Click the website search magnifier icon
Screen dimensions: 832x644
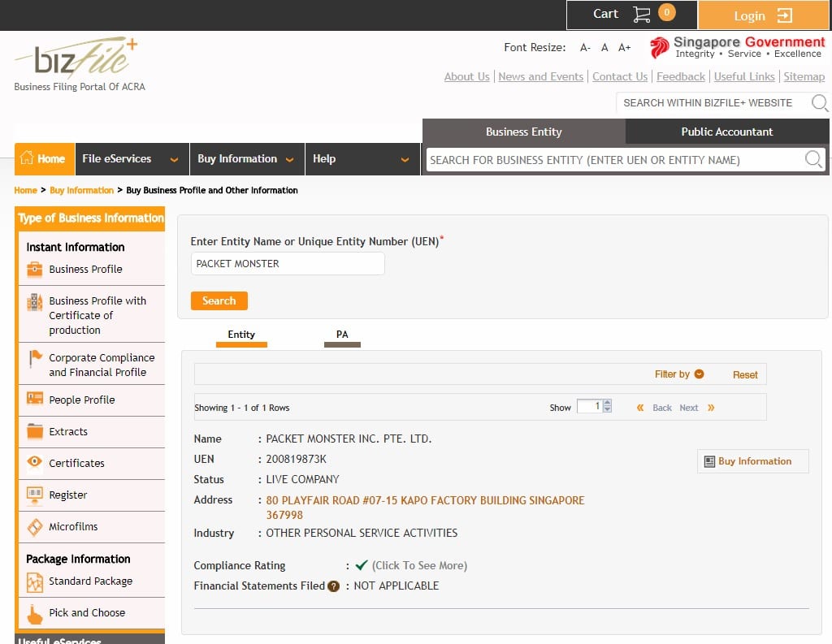[x=819, y=103]
